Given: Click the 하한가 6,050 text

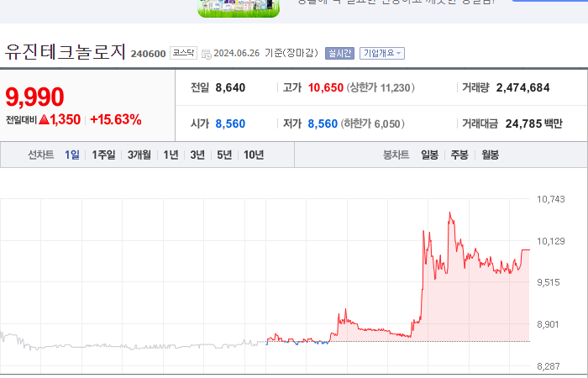Looking at the screenshot, I should pos(373,123).
